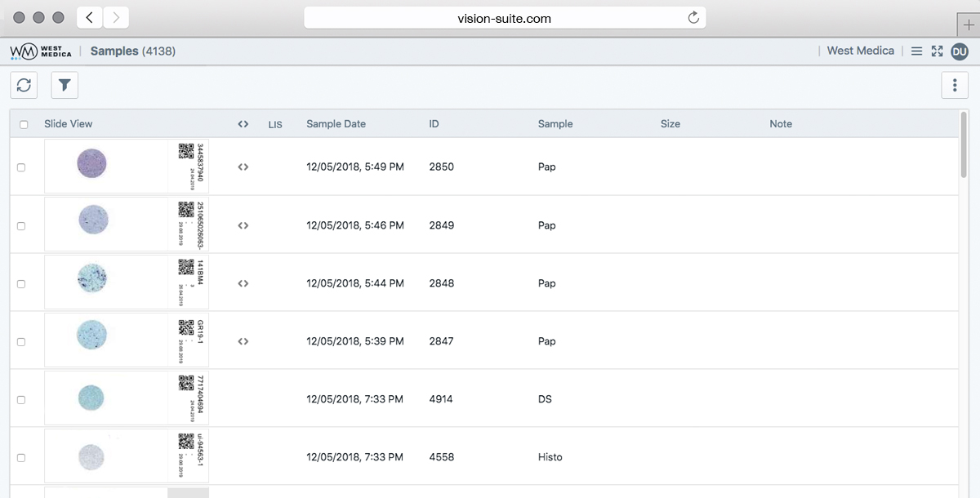980x498 pixels.
Task: Toggle fullscreen mode icon in the header
Action: [x=937, y=51]
